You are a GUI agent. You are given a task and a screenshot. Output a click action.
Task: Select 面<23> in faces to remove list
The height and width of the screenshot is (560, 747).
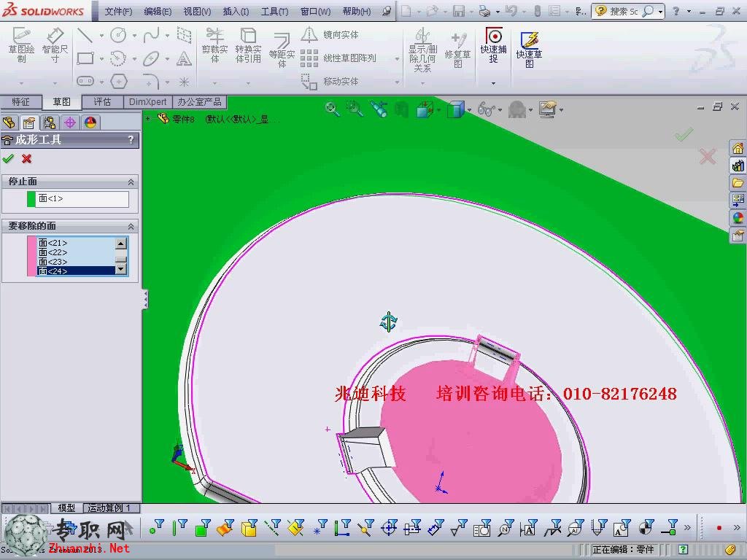(76, 262)
